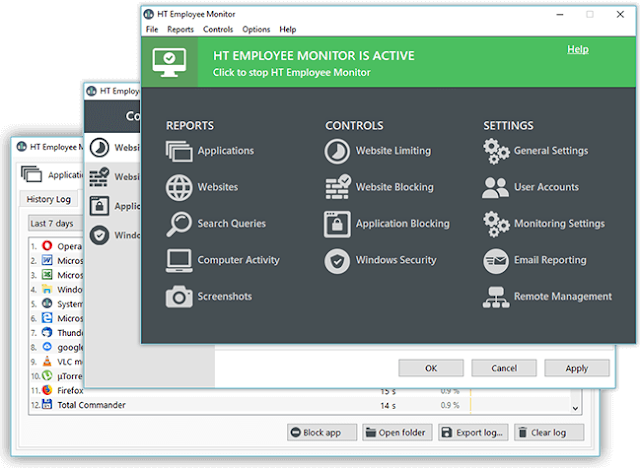Viewport: 640px width, 468px height.
Task: Click scrollbar down arrow in applications log
Action: point(576,408)
